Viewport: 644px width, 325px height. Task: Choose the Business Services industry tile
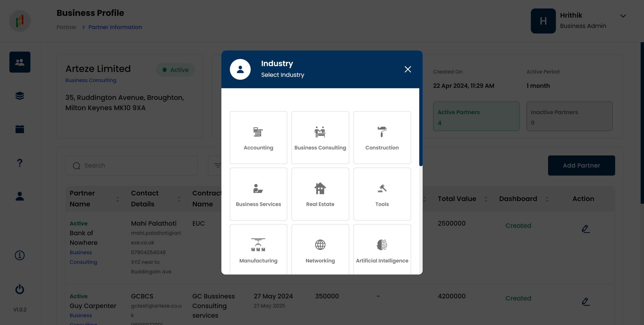[258, 194]
